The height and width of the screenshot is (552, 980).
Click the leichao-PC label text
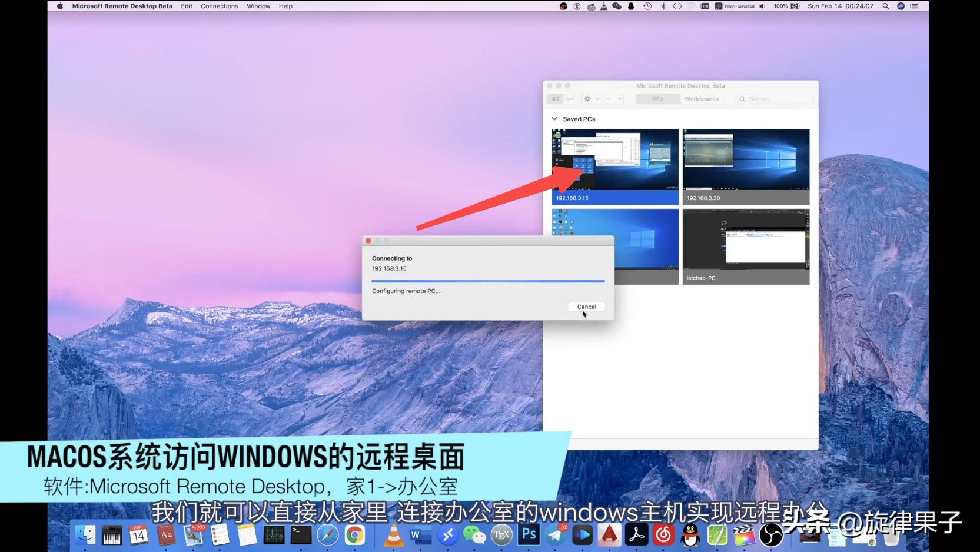701,278
